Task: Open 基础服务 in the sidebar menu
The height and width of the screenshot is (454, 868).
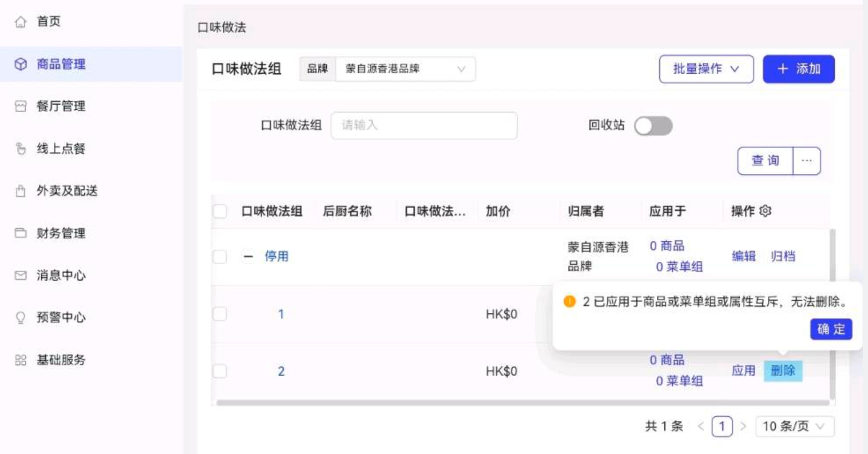Action: click(x=61, y=360)
